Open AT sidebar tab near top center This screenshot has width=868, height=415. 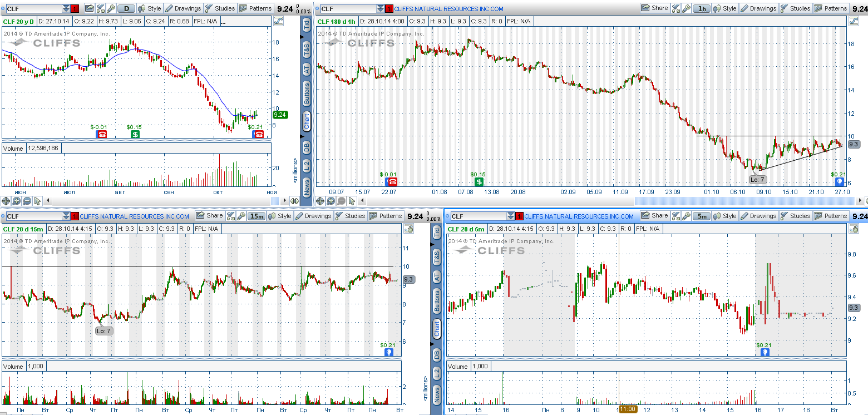(x=306, y=69)
